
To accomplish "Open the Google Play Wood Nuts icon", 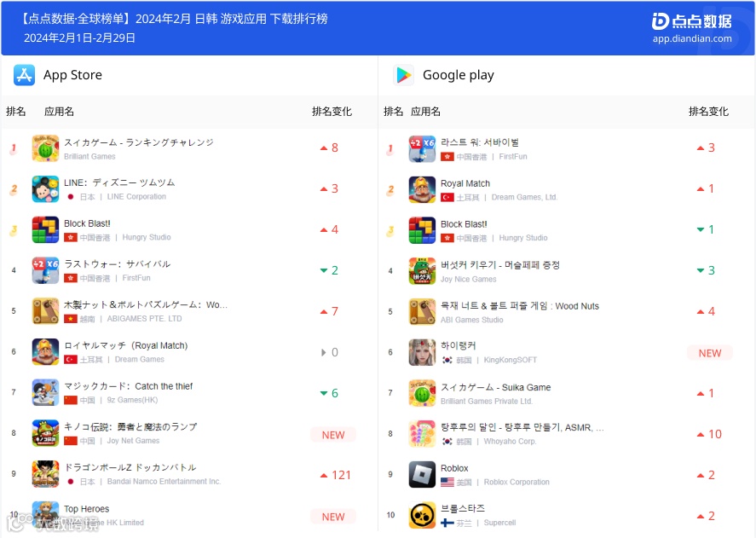I will [x=422, y=312].
